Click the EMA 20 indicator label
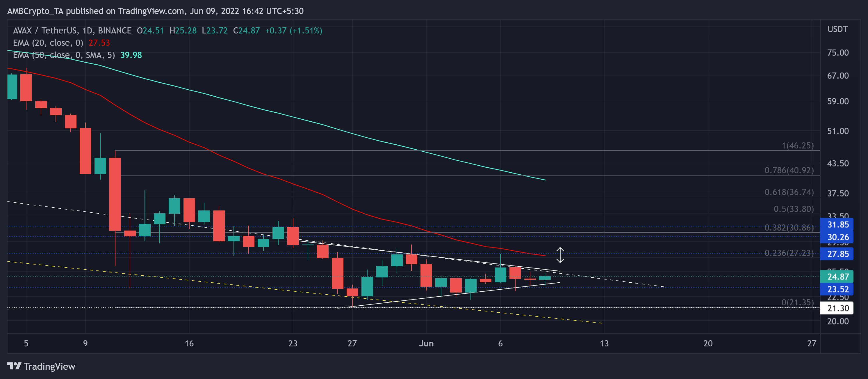 click(48, 43)
